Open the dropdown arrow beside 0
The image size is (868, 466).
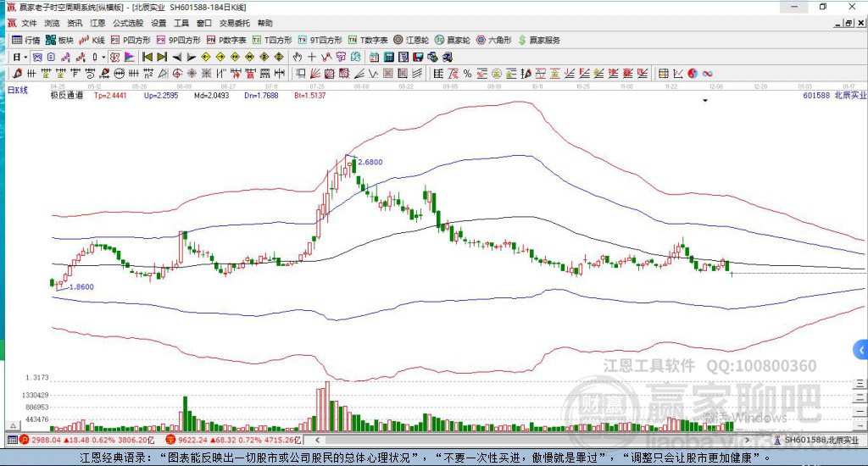click(x=103, y=57)
